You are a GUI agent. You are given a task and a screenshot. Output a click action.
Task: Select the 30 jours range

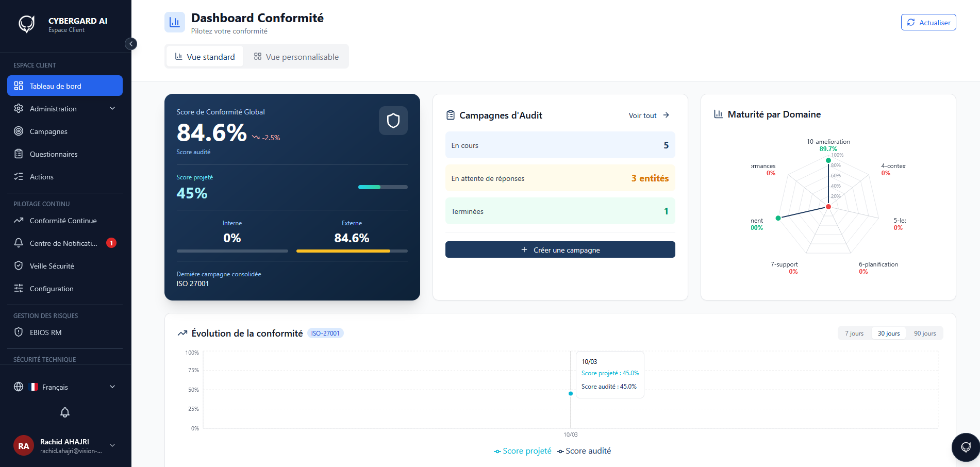(x=889, y=333)
